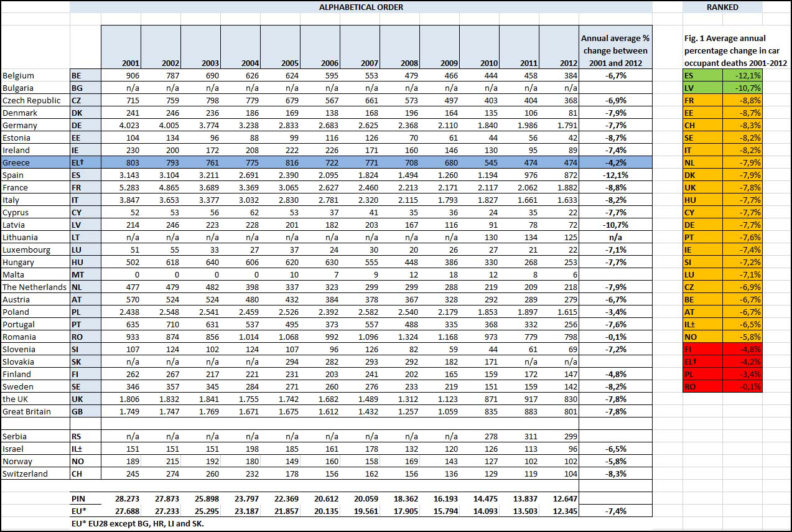Click France's 2001 value 5.283
Screen dimensions: 792x532
[x=121, y=187]
